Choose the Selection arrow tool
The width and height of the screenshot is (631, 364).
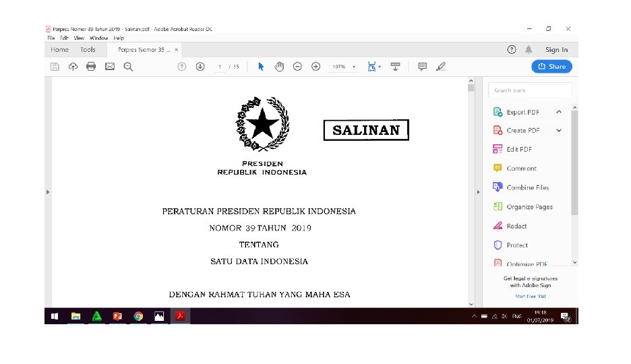[x=261, y=66]
